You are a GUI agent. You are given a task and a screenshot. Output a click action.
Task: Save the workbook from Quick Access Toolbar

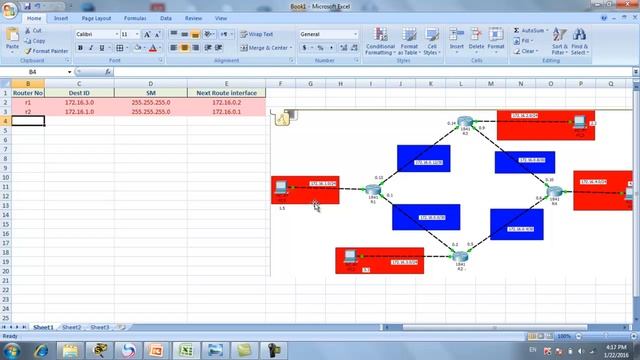click(27, 6)
